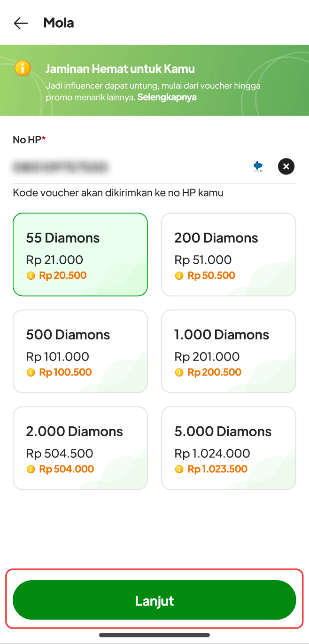Clear the phone number with X icon
Viewport: 309px width, 644px height.
point(286,166)
